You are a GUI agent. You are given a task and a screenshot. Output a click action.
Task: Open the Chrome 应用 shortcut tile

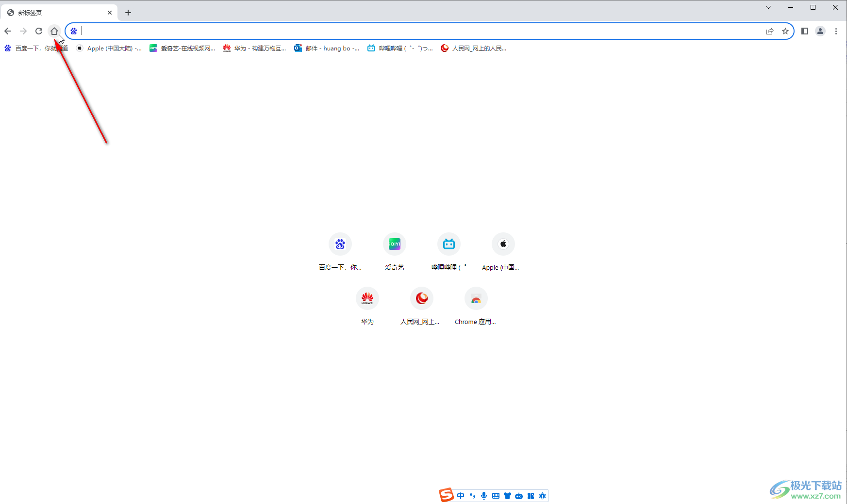click(x=476, y=307)
